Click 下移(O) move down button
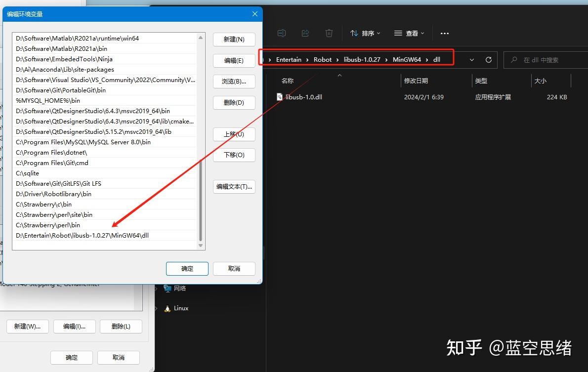Screen dimensions: 588x372 (x=234, y=155)
